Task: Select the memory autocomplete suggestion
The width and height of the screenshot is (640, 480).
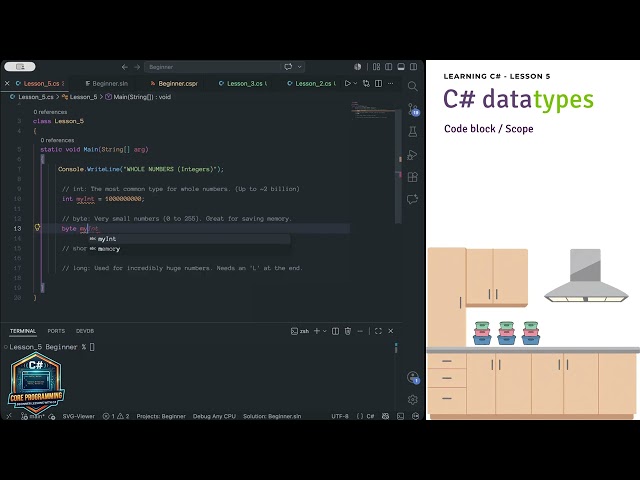Action: pos(189,249)
